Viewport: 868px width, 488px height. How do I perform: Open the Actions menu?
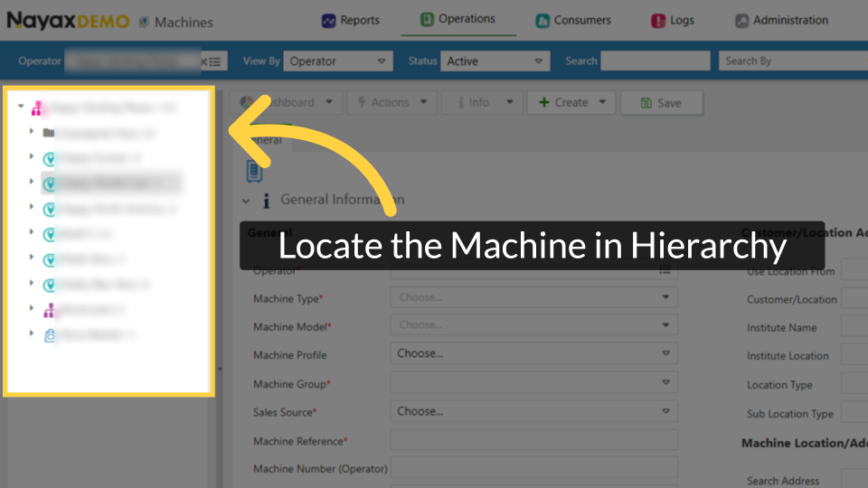click(391, 103)
